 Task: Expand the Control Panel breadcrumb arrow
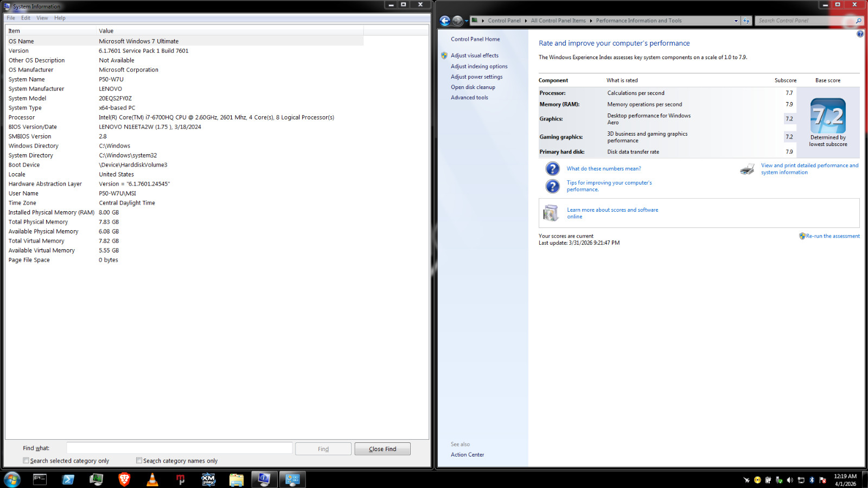pyautogui.click(x=526, y=21)
